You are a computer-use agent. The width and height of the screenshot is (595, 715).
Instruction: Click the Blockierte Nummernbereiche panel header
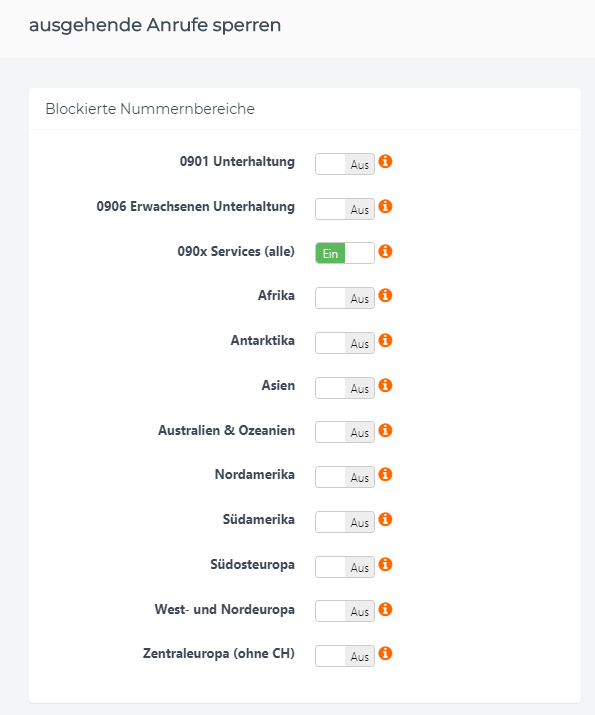(305, 109)
